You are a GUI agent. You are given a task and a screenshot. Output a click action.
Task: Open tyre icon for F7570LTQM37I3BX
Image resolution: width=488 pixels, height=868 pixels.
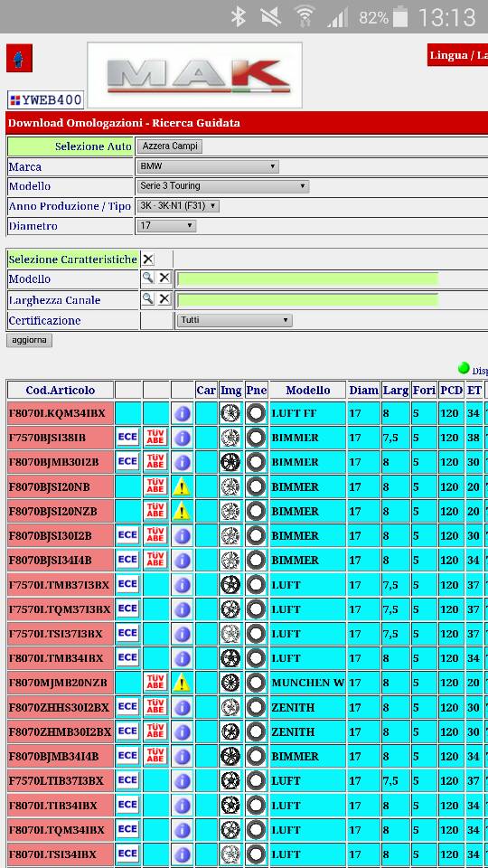coord(256,609)
